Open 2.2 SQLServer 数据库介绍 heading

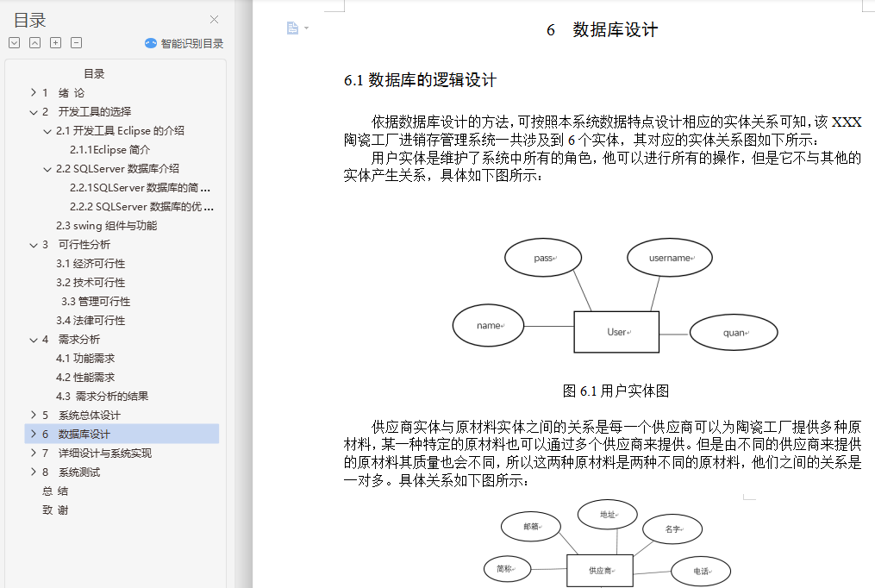pos(118,168)
